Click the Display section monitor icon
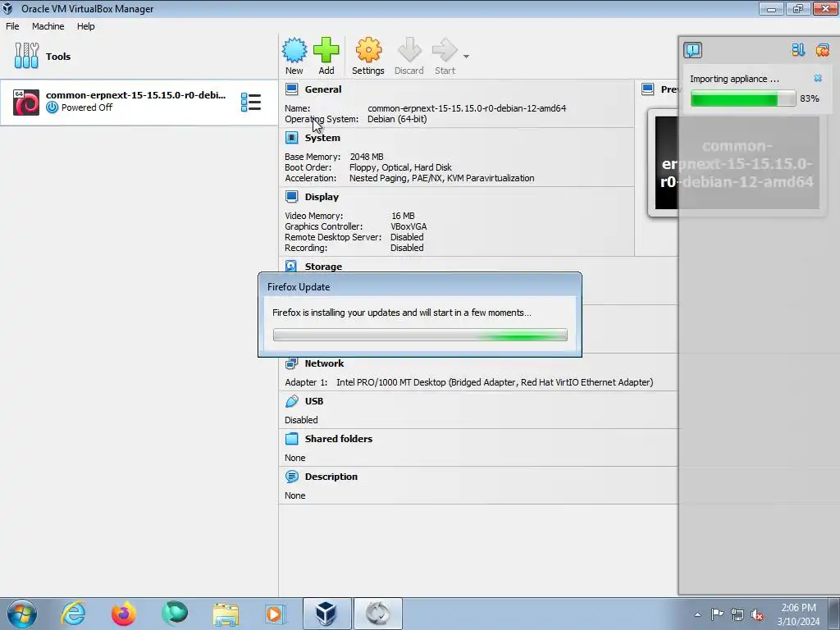Image resolution: width=840 pixels, height=630 pixels. tap(291, 197)
